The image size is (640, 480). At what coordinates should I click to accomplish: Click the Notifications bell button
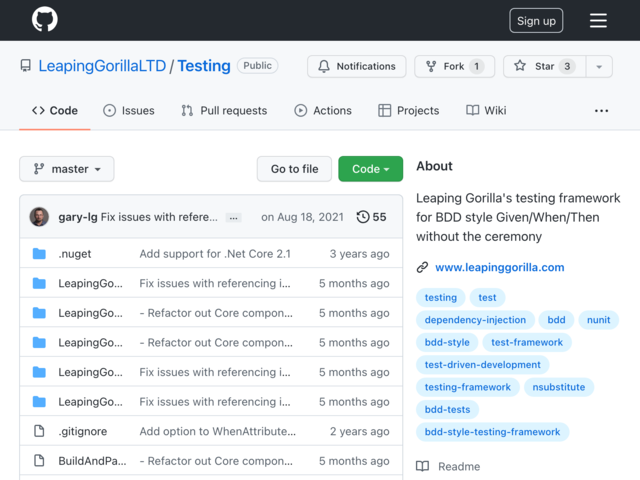point(356,66)
